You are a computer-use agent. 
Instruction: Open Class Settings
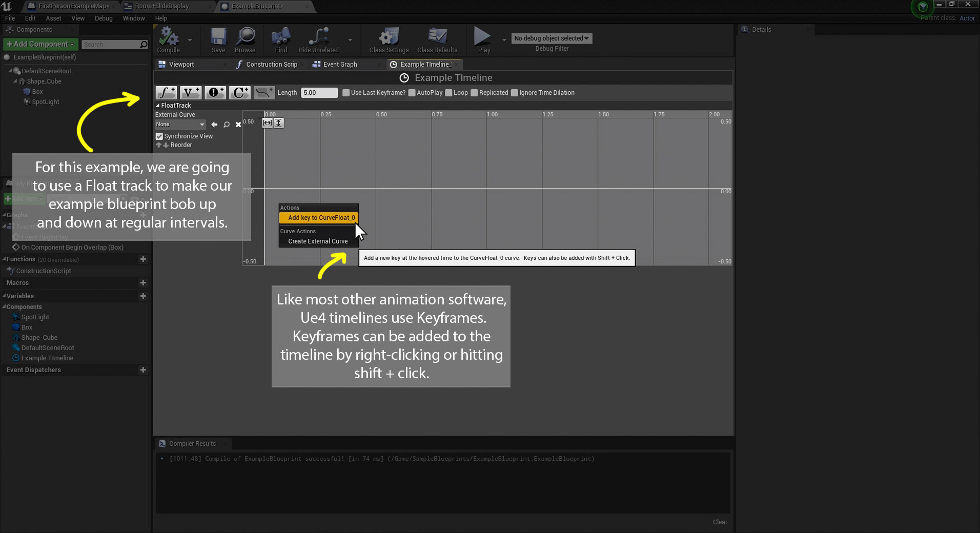pyautogui.click(x=389, y=40)
